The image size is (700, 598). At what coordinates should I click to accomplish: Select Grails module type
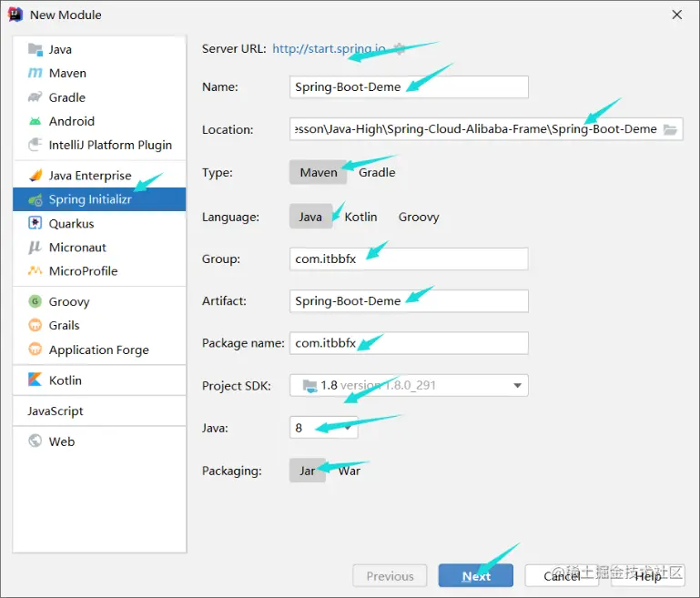point(99,325)
